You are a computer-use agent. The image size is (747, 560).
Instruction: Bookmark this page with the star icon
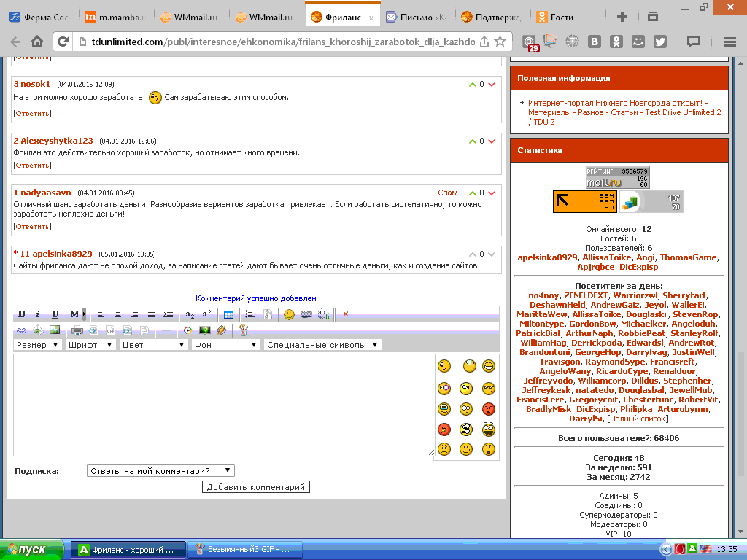pos(500,42)
